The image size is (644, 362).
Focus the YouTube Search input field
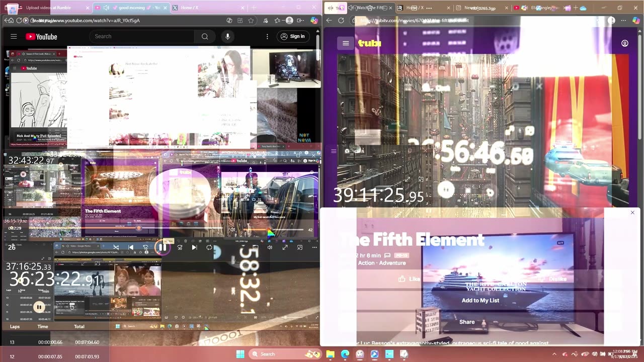(x=142, y=36)
